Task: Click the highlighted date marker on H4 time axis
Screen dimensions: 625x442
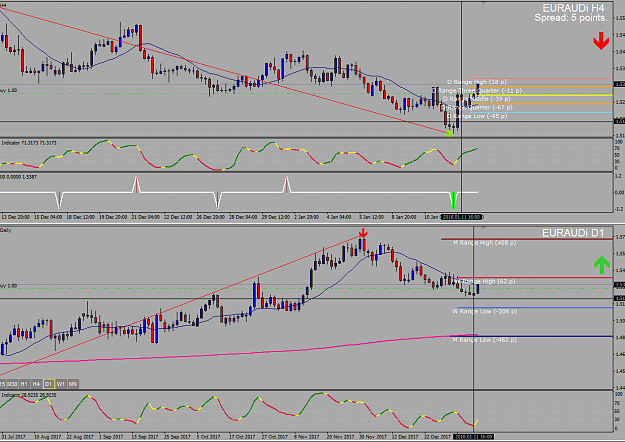Action: (x=461, y=217)
